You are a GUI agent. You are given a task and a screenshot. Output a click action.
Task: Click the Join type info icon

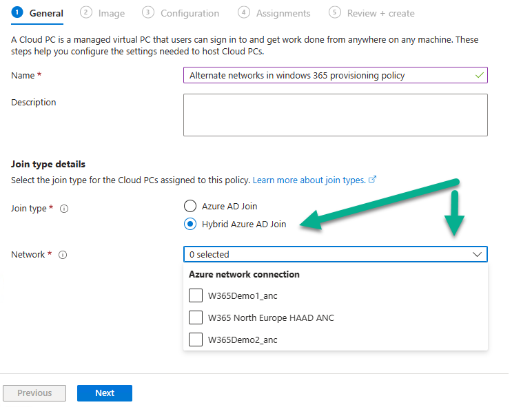pyautogui.click(x=64, y=209)
